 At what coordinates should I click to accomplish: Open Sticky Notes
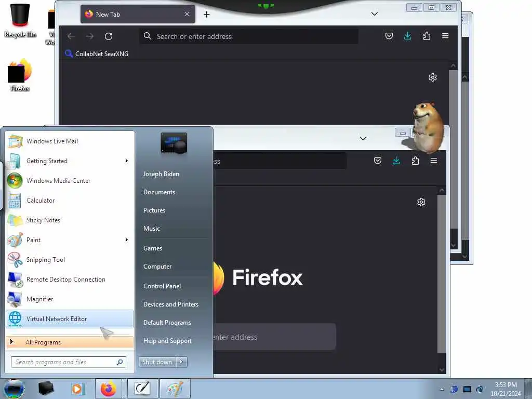[x=70, y=220]
